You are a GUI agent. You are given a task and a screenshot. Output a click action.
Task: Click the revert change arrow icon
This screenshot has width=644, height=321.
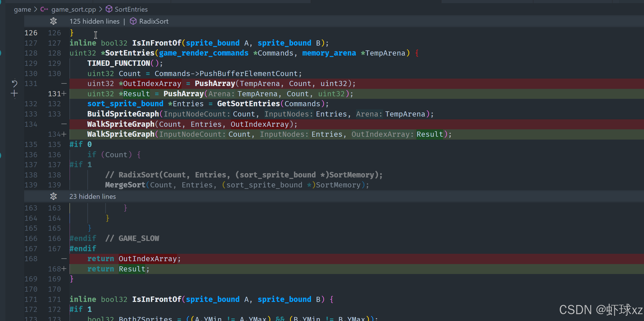[15, 83]
